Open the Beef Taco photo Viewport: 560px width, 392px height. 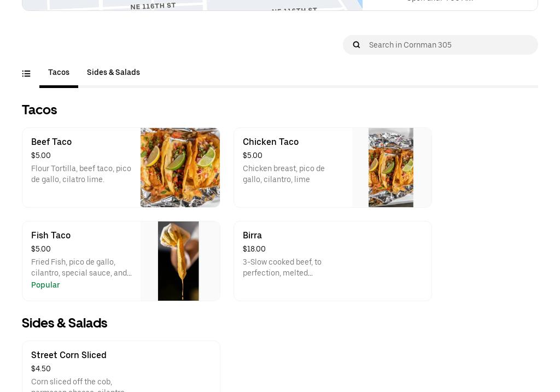point(180,167)
